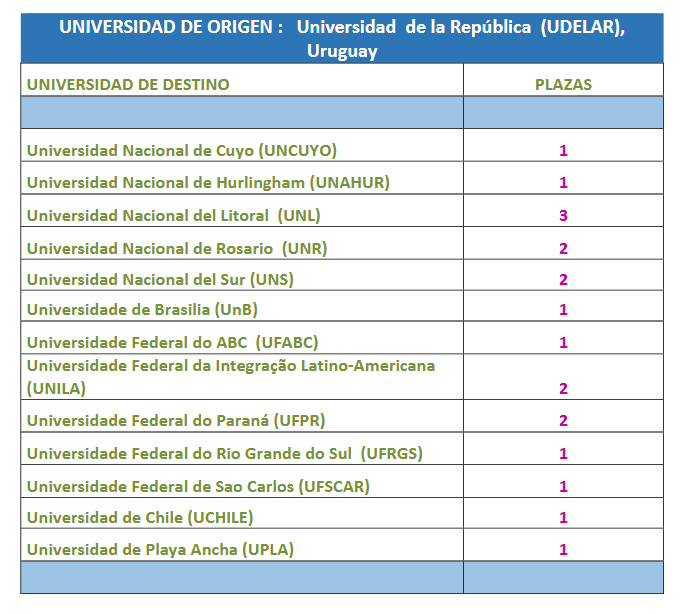683x614 pixels.
Task: Click plazas value 1 in UNCUYO row
Action: [x=563, y=151]
